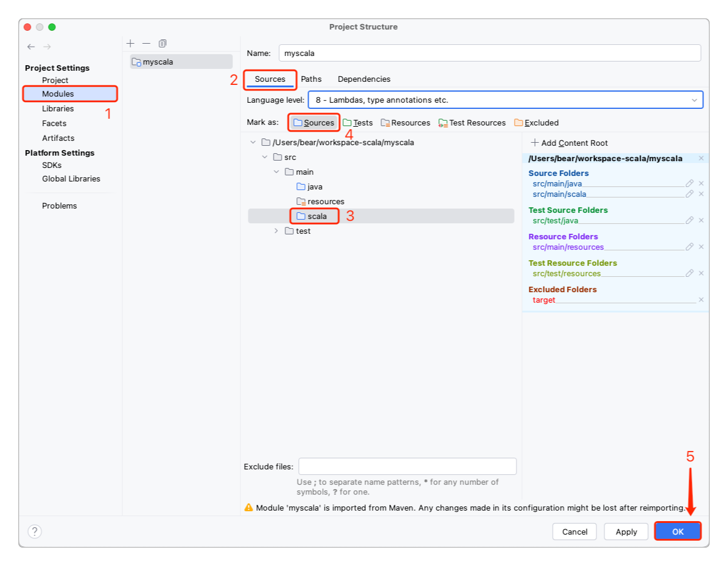Collapse the src folder node

pyautogui.click(x=264, y=157)
